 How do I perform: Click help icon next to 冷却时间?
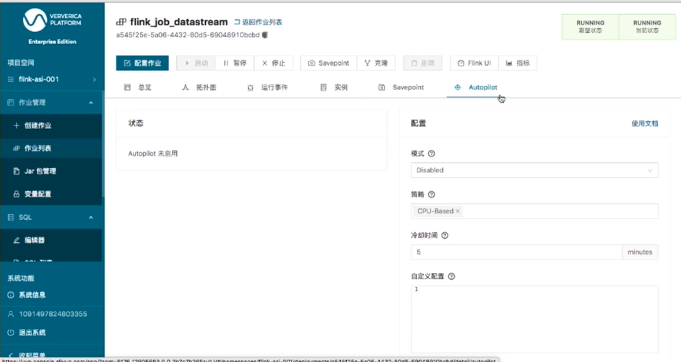pos(445,235)
